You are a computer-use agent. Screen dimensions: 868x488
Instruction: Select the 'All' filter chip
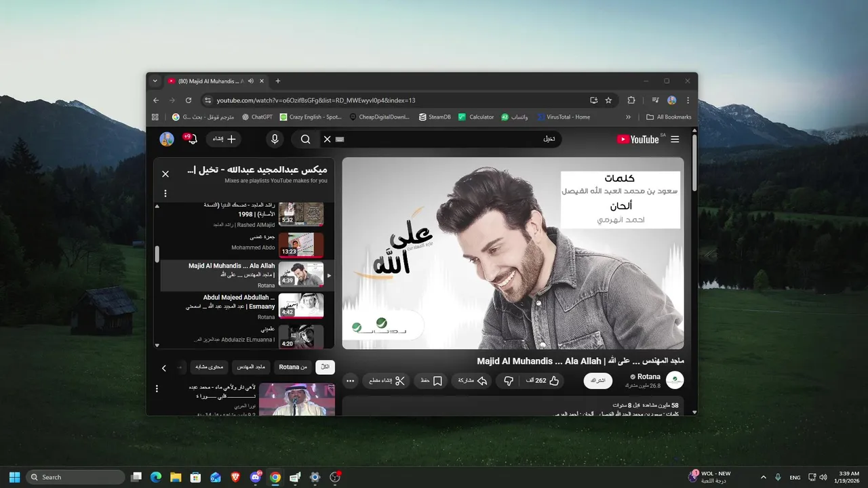(x=325, y=367)
